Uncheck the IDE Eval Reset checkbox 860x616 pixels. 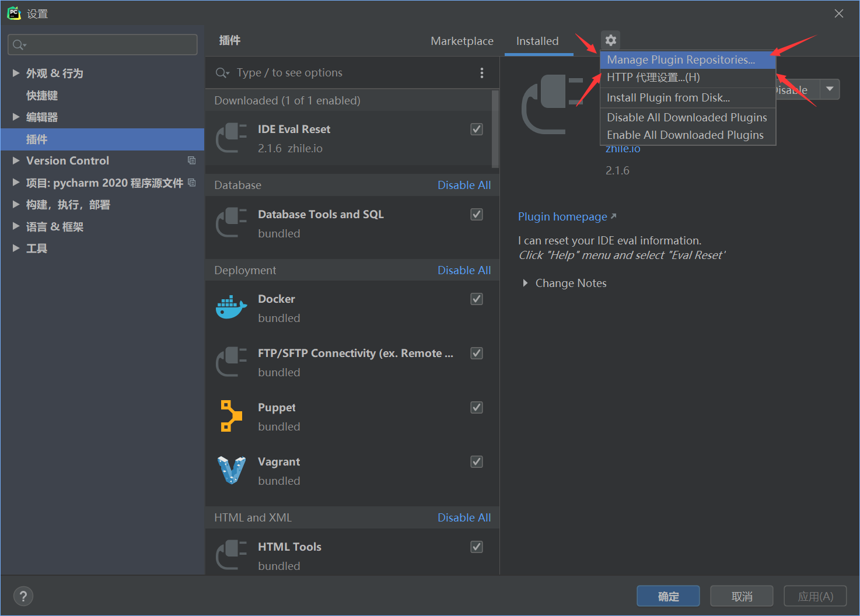tap(477, 129)
